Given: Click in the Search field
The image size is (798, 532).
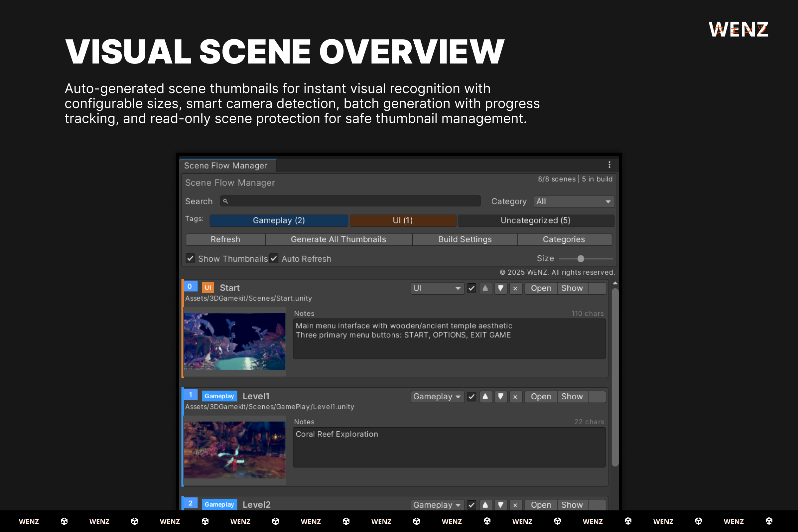Looking at the screenshot, I should click(350, 201).
